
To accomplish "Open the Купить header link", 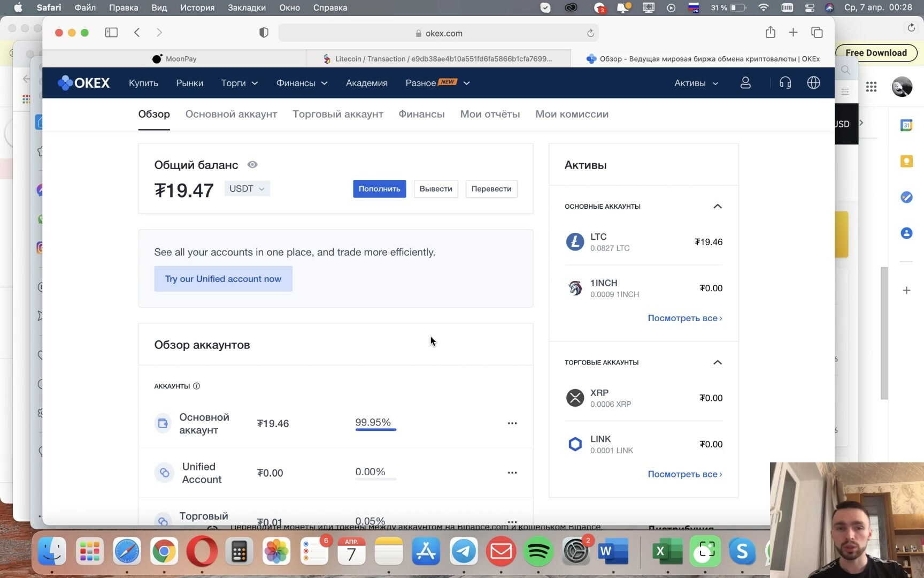I will pos(143,83).
